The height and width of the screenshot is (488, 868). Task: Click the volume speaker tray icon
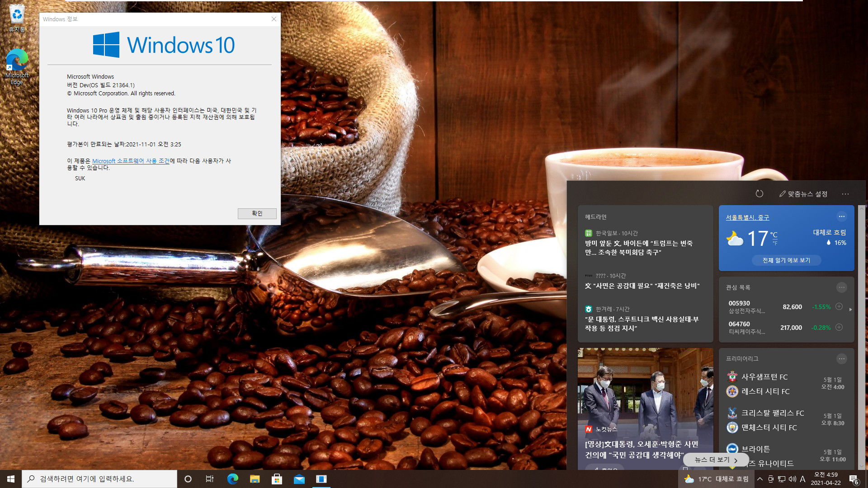(792, 479)
